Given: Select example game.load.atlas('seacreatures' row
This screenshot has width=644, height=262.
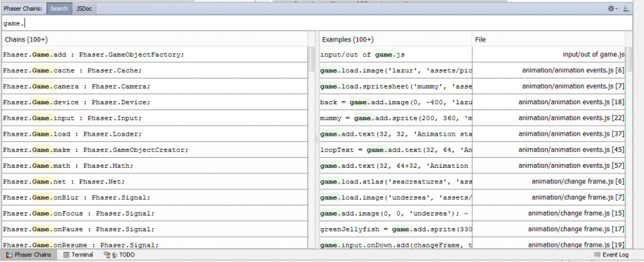Looking at the screenshot, I should point(396,182).
